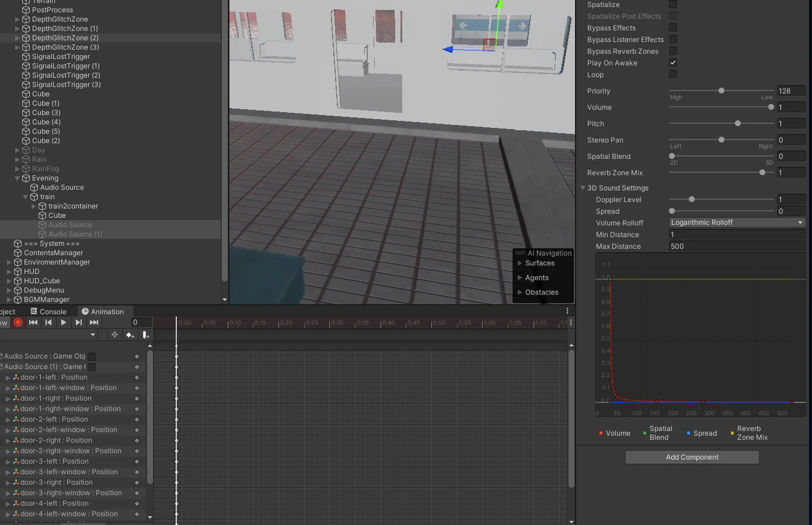Expand door-2-left Position property

coord(8,419)
